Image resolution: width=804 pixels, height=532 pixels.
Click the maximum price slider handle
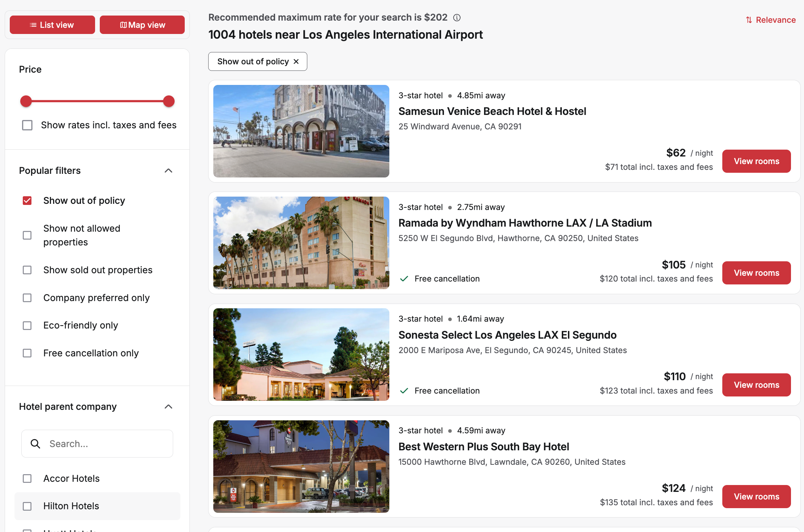coord(169,101)
